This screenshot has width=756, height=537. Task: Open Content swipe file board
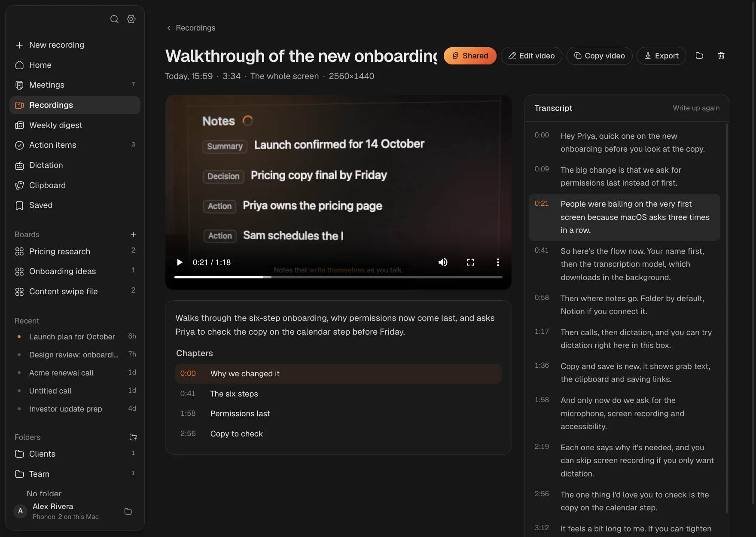(x=75, y=291)
